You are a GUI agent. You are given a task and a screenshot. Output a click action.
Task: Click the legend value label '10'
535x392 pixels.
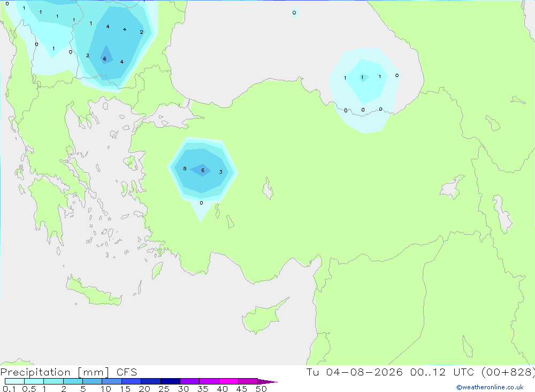pos(105,389)
